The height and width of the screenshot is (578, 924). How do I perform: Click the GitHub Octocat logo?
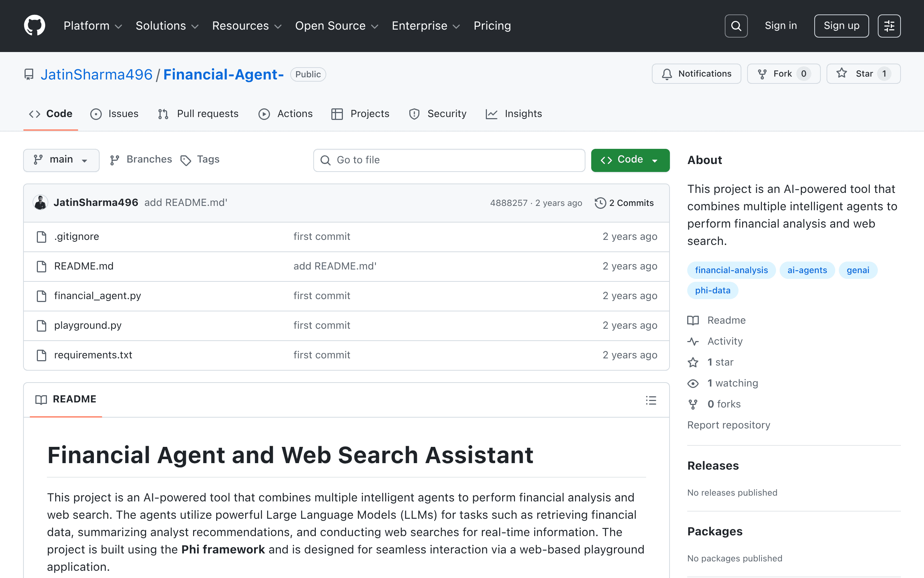click(x=34, y=26)
